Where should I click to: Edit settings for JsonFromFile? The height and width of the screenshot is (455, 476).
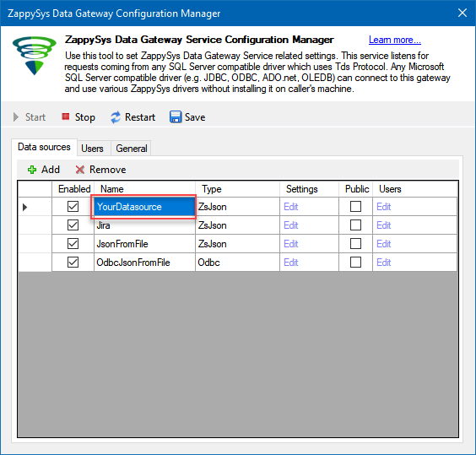291,244
